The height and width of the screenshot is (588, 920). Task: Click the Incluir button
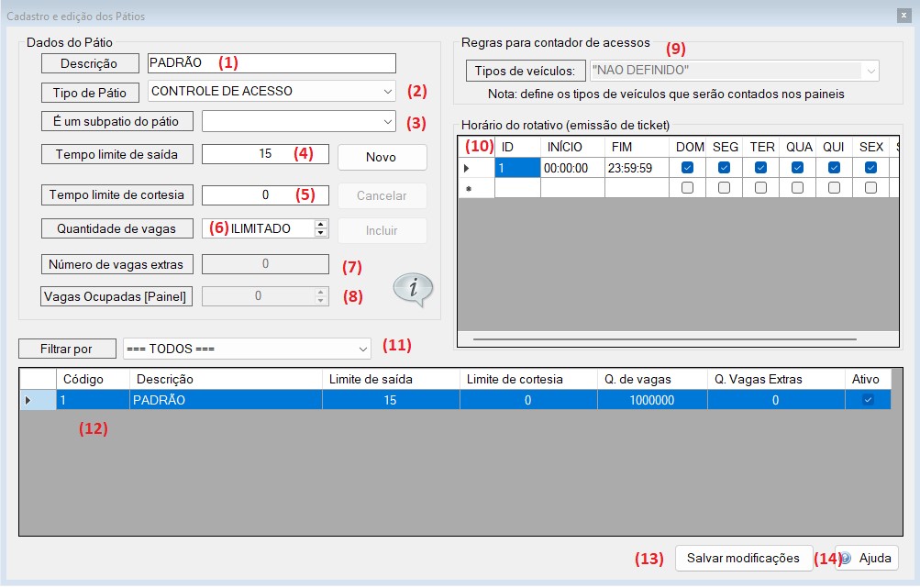382,230
